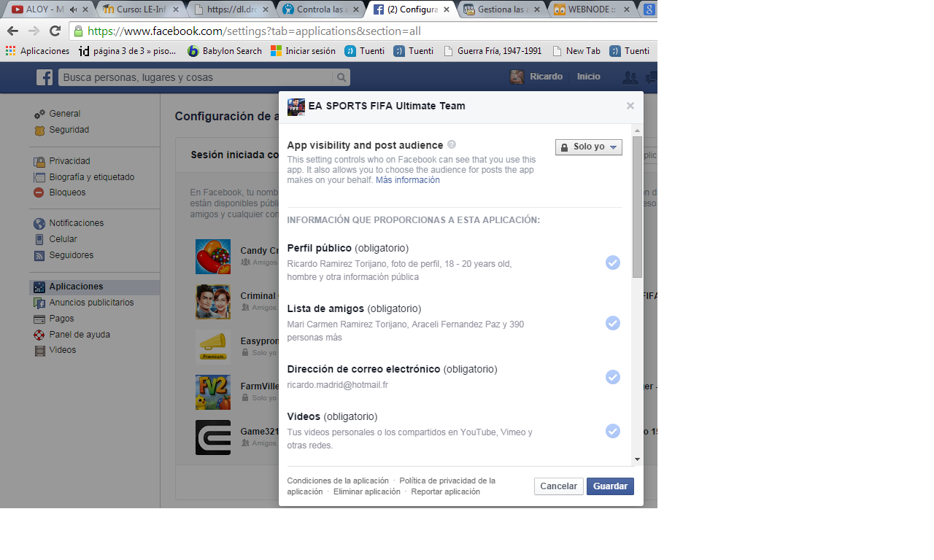This screenshot has height=560, width=934.
Task: Click the dialog scrollbar up arrow
Action: (637, 130)
